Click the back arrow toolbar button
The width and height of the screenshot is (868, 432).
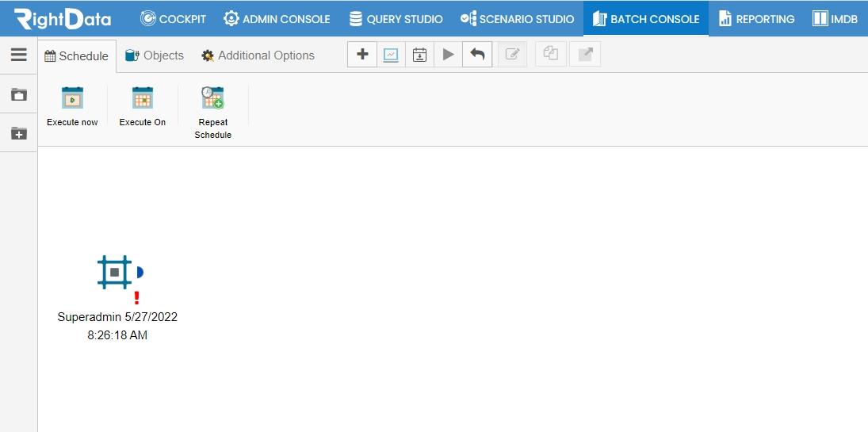coord(477,54)
